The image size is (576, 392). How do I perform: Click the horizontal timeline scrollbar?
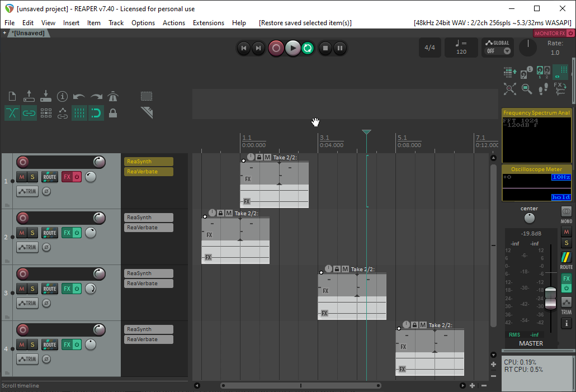pos(300,385)
